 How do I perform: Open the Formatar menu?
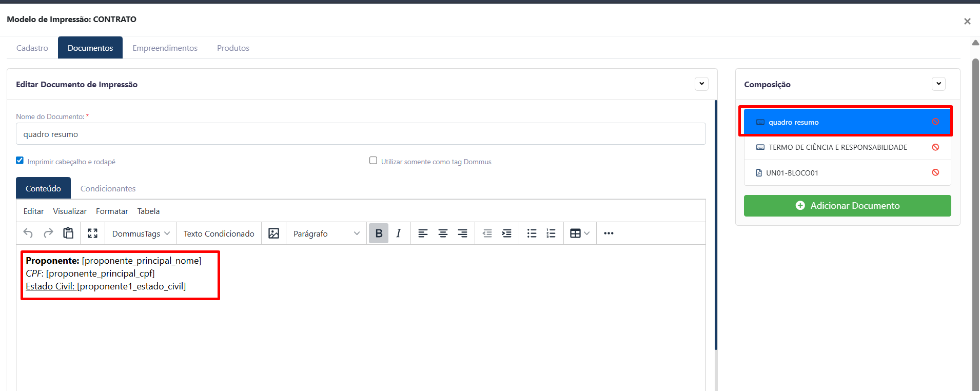(x=112, y=211)
